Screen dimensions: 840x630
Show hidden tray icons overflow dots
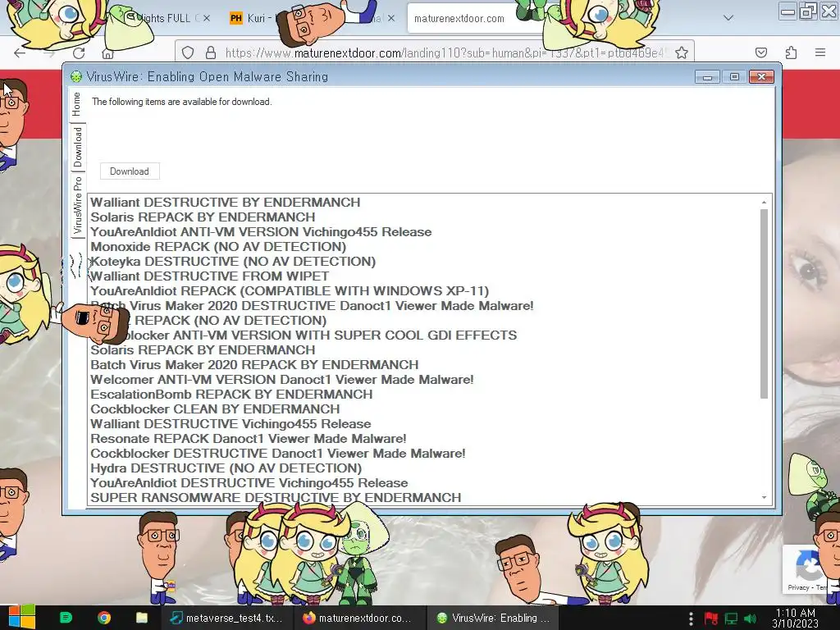[x=691, y=619]
